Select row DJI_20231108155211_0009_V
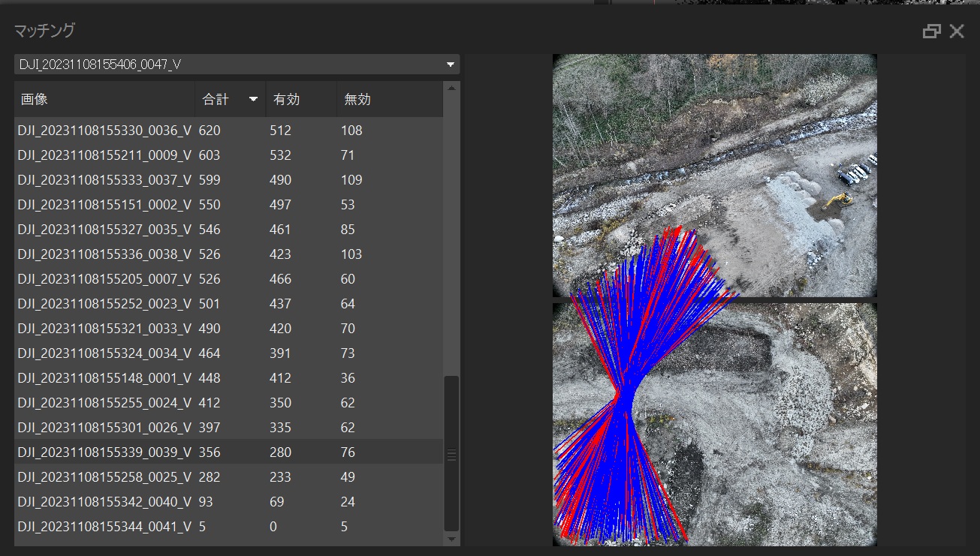 point(105,155)
